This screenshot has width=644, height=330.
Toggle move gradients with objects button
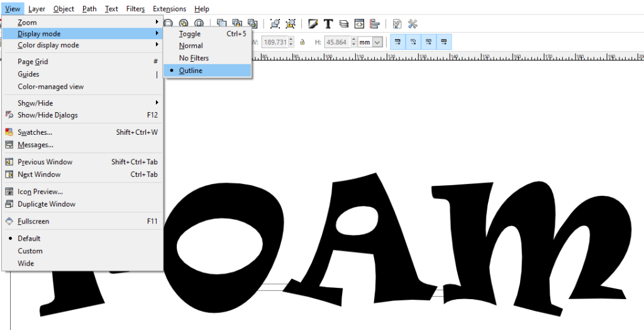[x=428, y=42]
